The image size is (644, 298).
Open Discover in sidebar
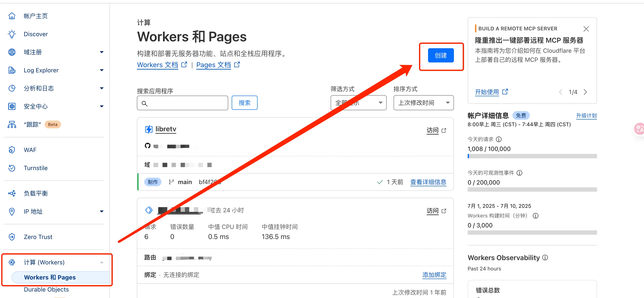tap(36, 34)
